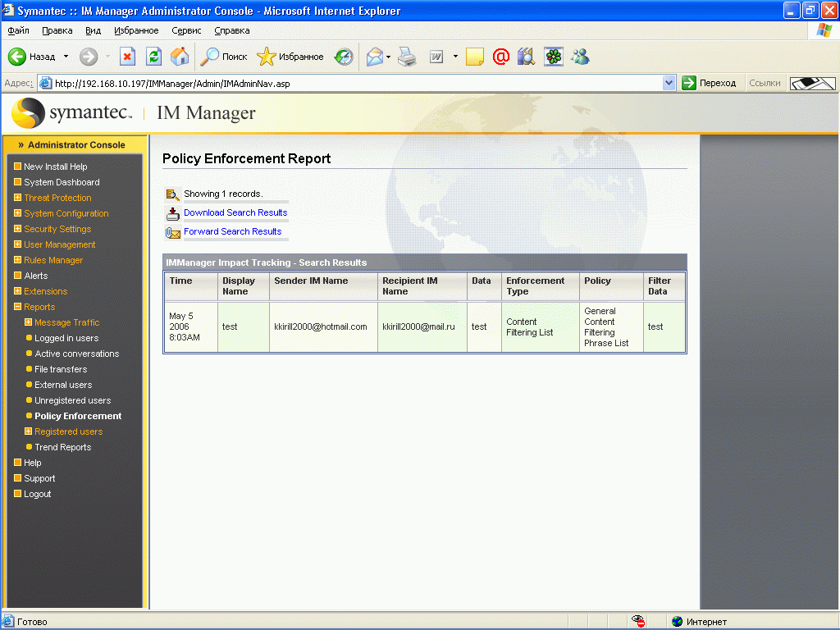Open the Alerts sidebar item

[x=36, y=276]
